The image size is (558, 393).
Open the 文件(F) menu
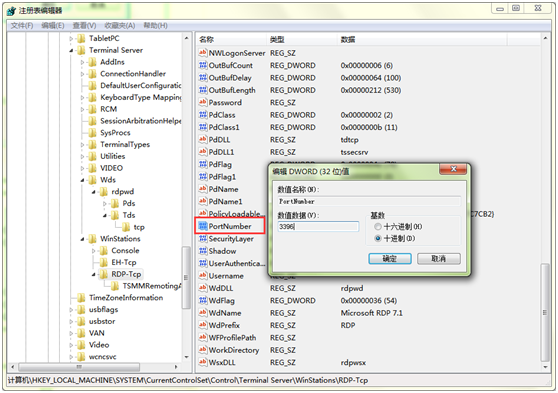click(x=22, y=26)
